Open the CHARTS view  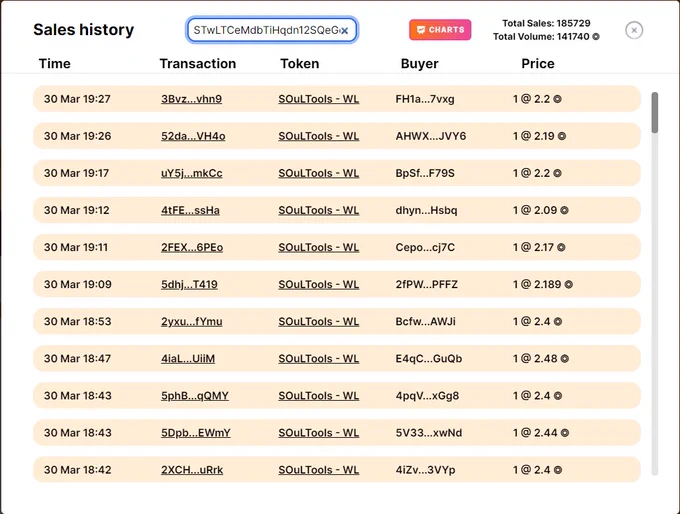click(x=440, y=30)
